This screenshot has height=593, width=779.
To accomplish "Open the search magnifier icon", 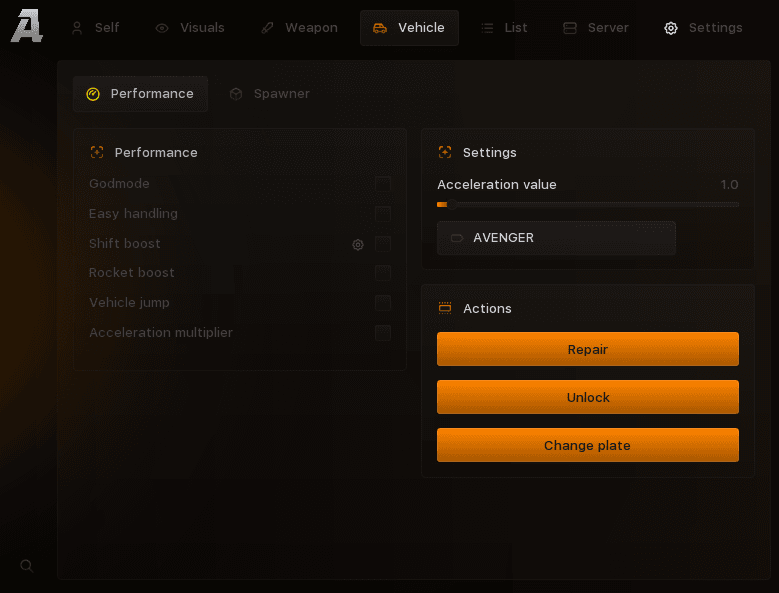I will click(x=27, y=566).
